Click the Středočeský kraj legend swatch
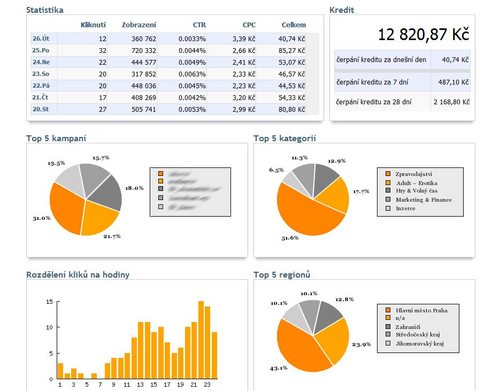500x391 pixels. point(388,334)
